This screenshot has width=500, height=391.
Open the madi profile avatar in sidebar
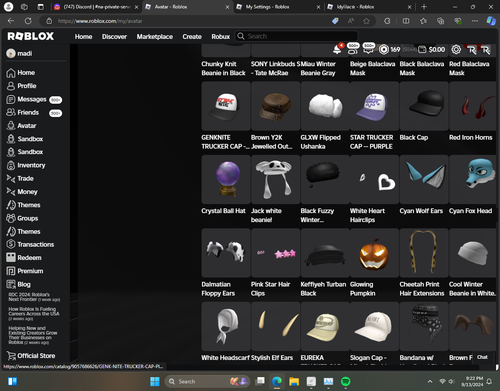[x=11, y=53]
